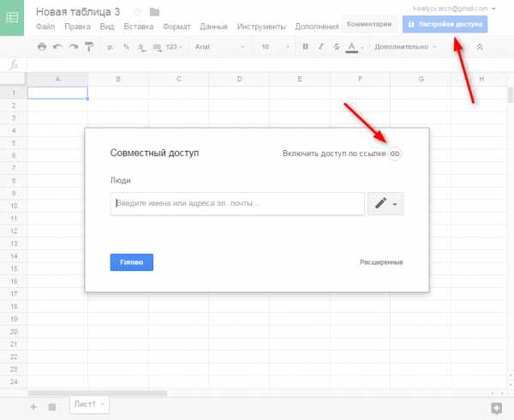Enable link sharing via chain icon

click(395, 153)
